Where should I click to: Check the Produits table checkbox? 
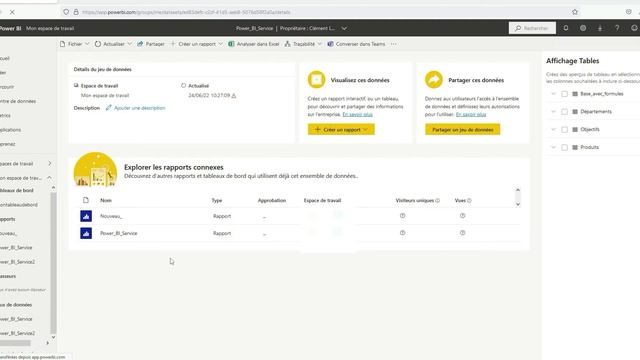pos(564,147)
